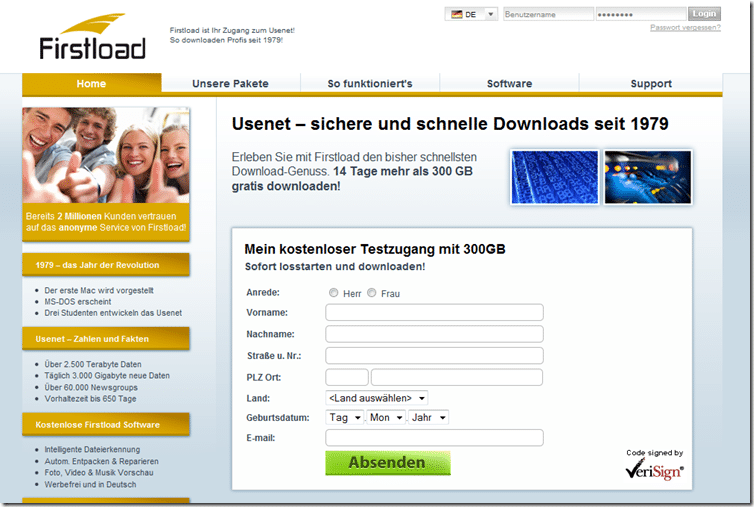
Task: Click the VeriSign code signed badge
Action: coord(654,464)
